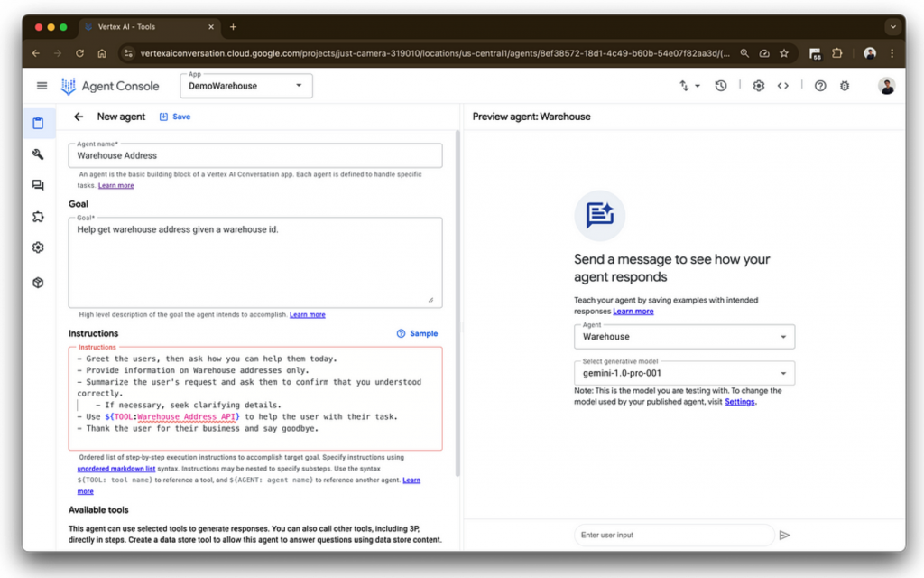
Task: Open Learn more under Agent name
Action: [x=116, y=186]
